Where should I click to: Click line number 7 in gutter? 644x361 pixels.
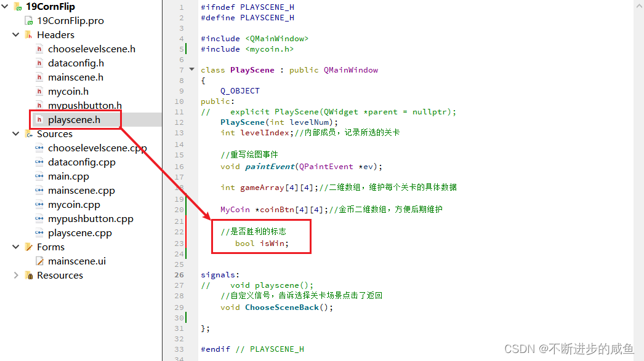tap(182, 70)
